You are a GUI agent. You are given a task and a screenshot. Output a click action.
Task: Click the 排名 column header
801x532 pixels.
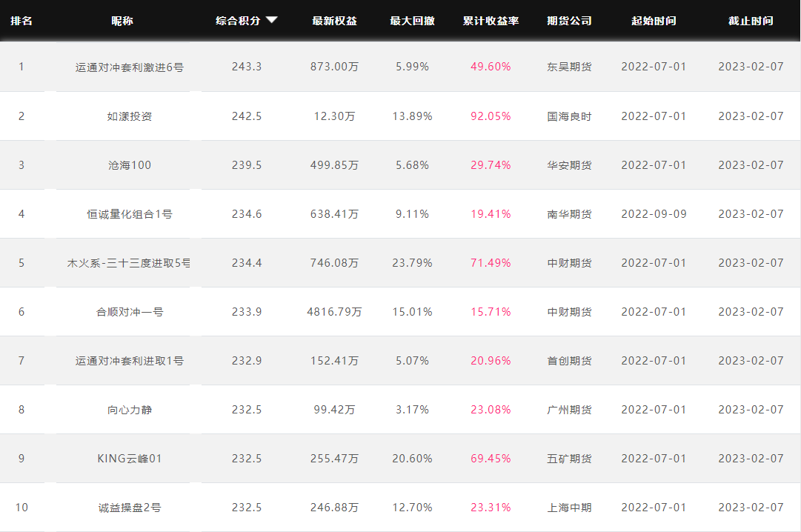21,21
